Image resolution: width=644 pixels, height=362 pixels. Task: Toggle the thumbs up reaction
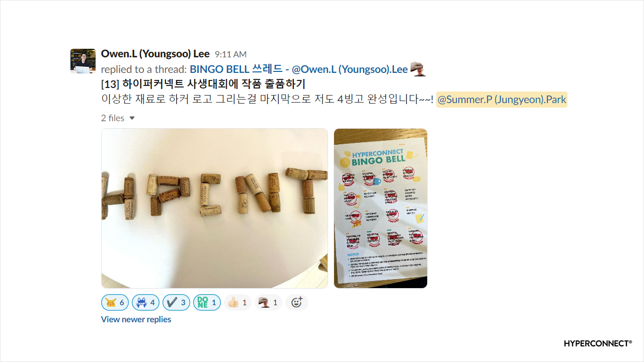pos(237,303)
